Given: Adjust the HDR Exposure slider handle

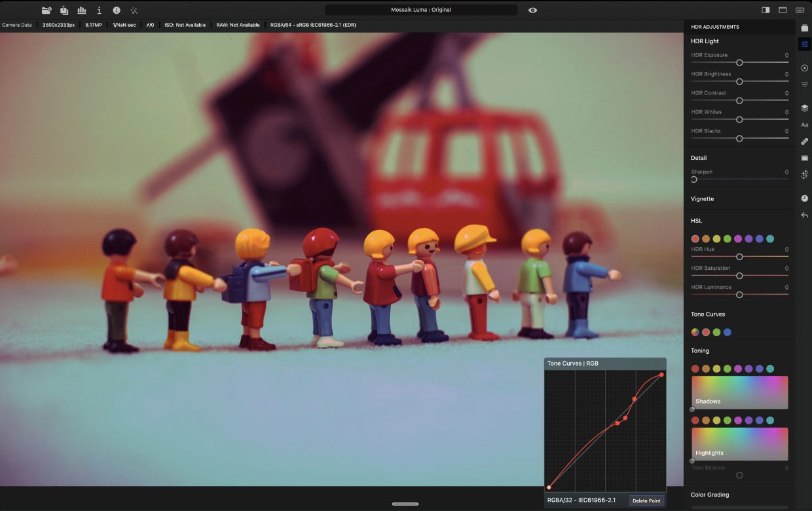Looking at the screenshot, I should (739, 63).
